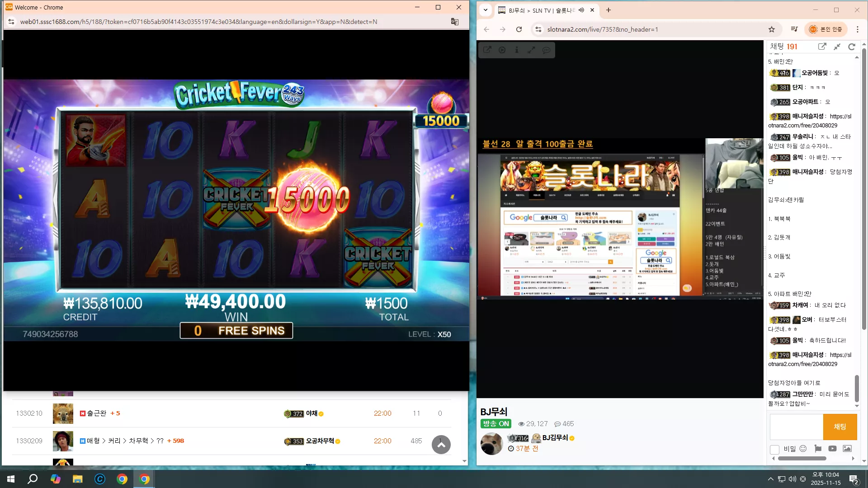The height and width of the screenshot is (488, 868).
Task: Open the tab search dropdown arrow
Action: pyautogui.click(x=486, y=10)
